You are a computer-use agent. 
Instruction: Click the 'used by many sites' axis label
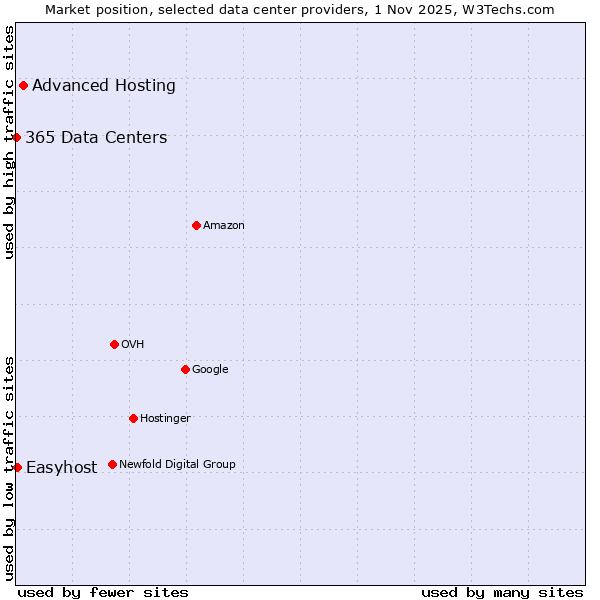click(502, 592)
